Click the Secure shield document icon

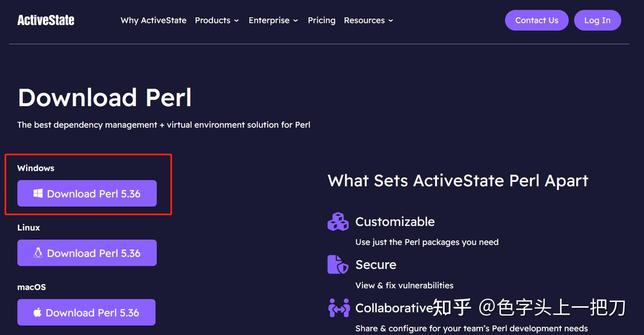point(338,265)
